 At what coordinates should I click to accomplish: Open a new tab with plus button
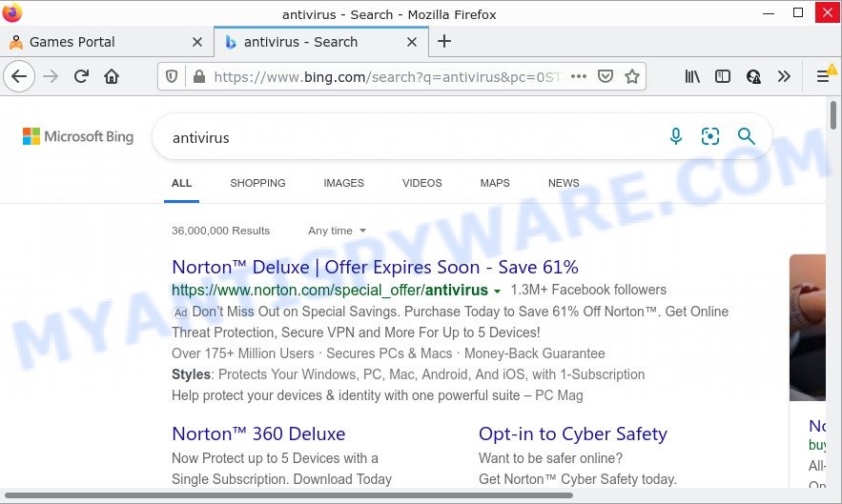tap(444, 41)
